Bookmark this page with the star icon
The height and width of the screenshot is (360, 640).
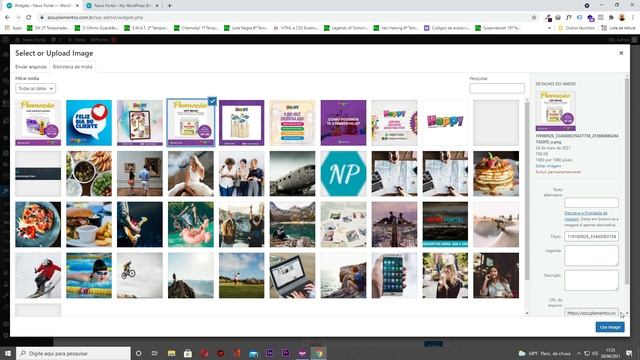[533, 18]
